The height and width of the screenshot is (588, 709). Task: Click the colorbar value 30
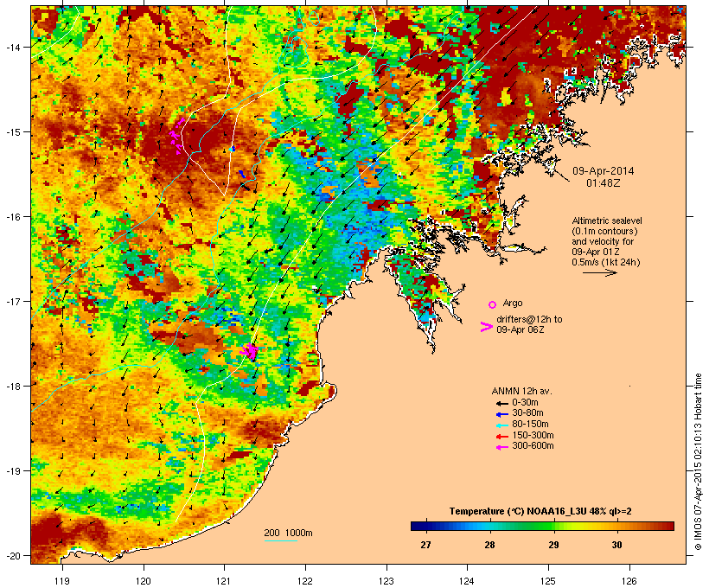pyautogui.click(x=616, y=545)
